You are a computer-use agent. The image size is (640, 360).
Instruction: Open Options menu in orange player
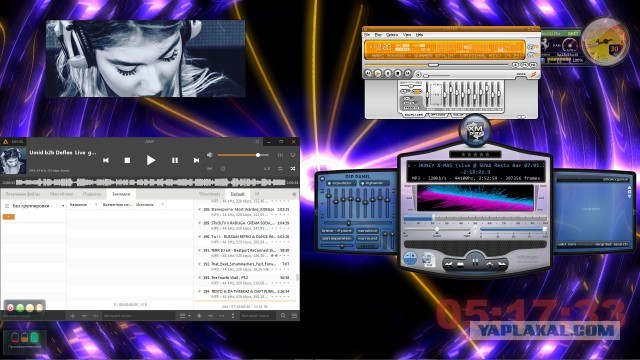391,35
